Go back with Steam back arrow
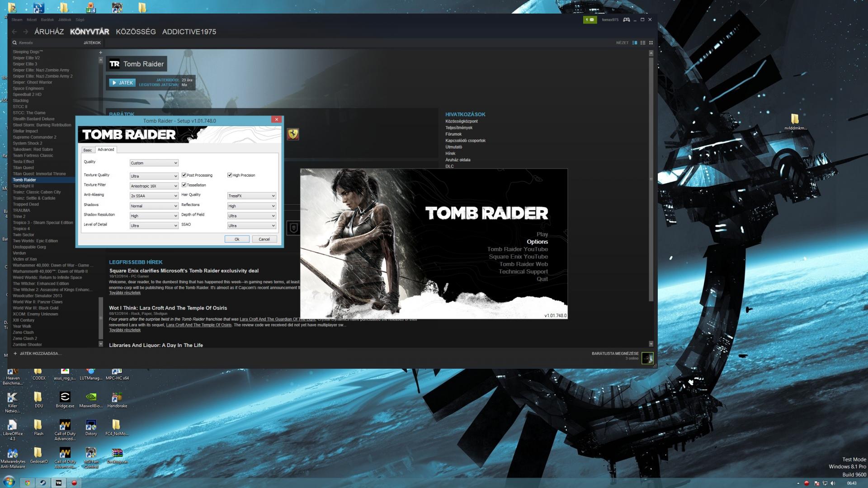The width and height of the screenshot is (868, 488). click(x=14, y=32)
